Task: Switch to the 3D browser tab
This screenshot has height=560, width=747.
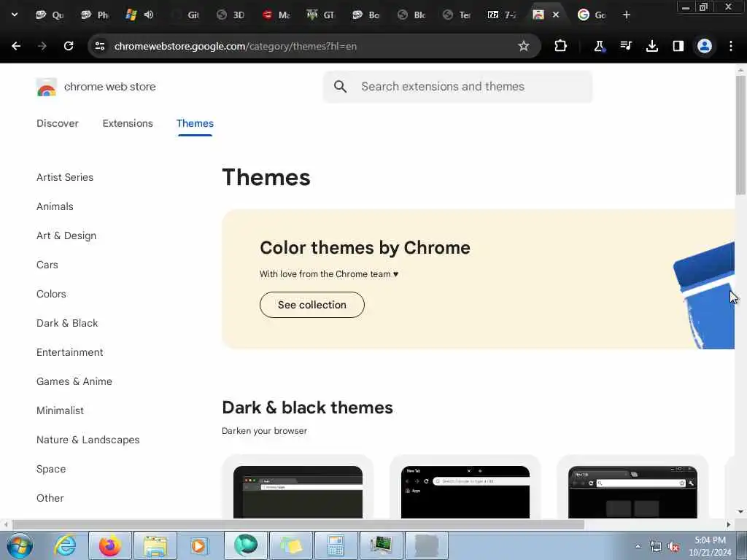Action: point(231,15)
